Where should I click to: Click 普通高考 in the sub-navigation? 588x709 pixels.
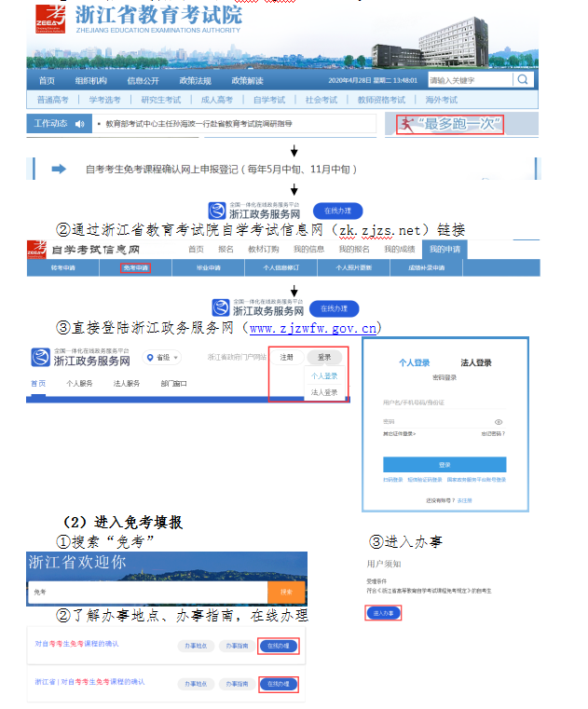(52, 100)
